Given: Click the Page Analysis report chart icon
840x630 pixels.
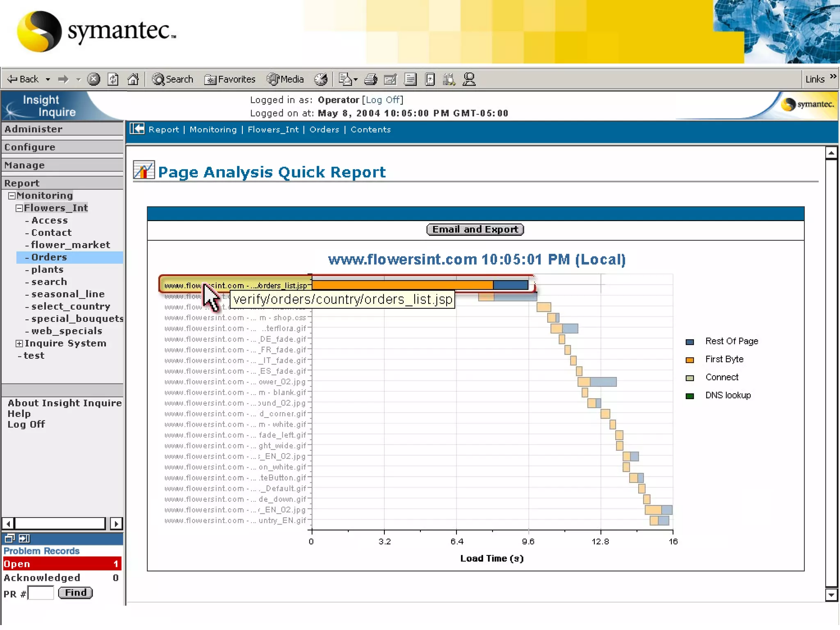Looking at the screenshot, I should 144,170.
